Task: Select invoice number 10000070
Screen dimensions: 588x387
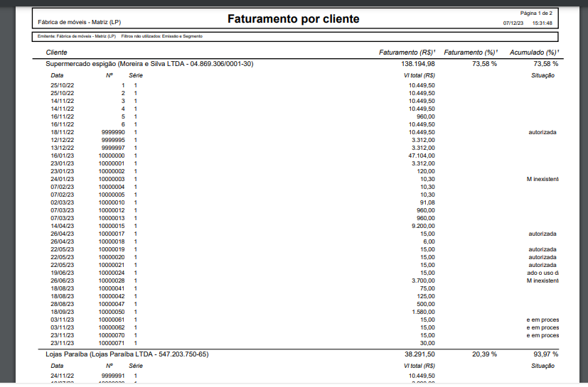Action: (112, 336)
